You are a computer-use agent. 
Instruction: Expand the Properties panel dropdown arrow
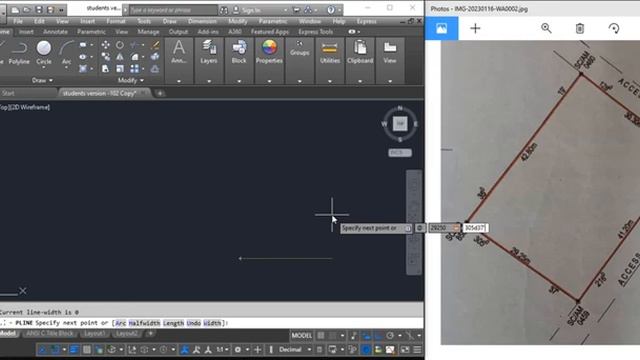click(269, 81)
